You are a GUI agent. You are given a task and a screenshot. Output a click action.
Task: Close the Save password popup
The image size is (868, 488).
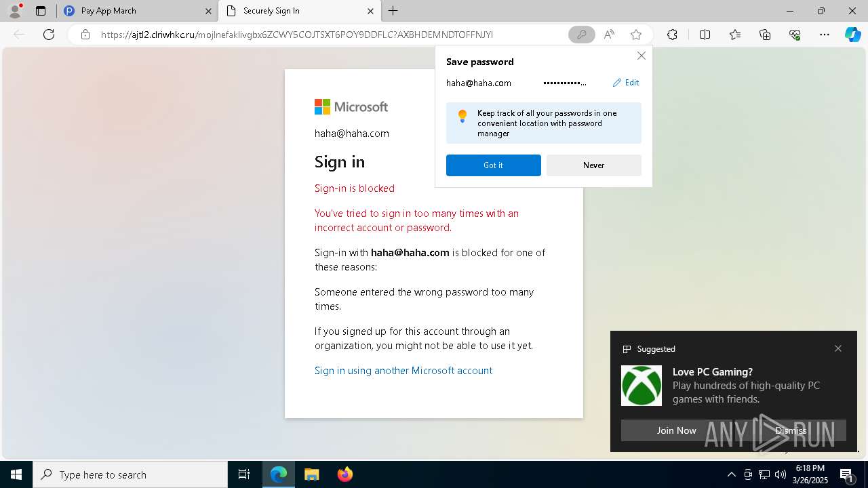641,56
